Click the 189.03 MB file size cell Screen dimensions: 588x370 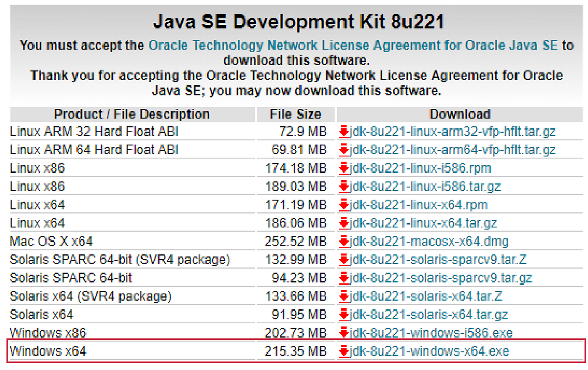[296, 186]
